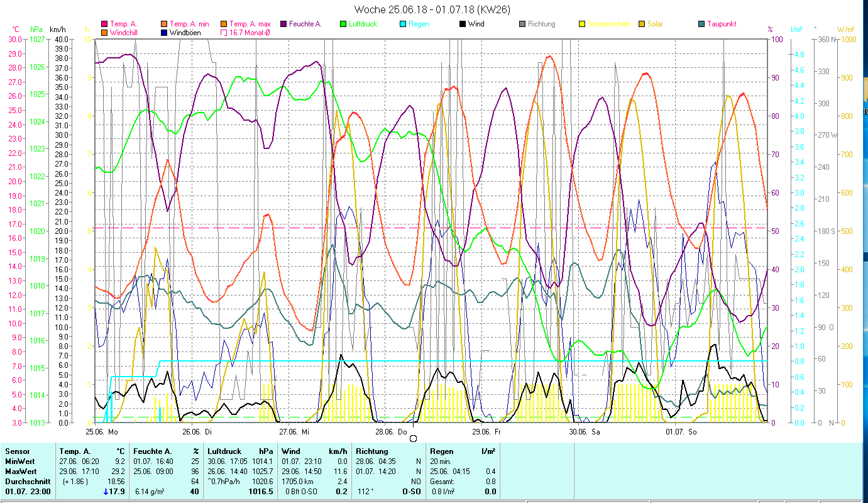Click the minimum temperature value 9.2
Screen dimensions: 868x503
(119, 461)
